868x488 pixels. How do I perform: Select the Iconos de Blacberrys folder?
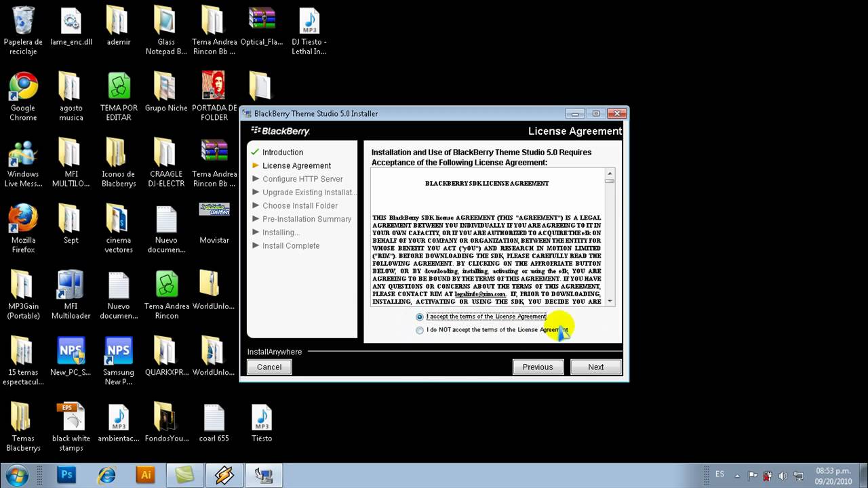pos(119,163)
